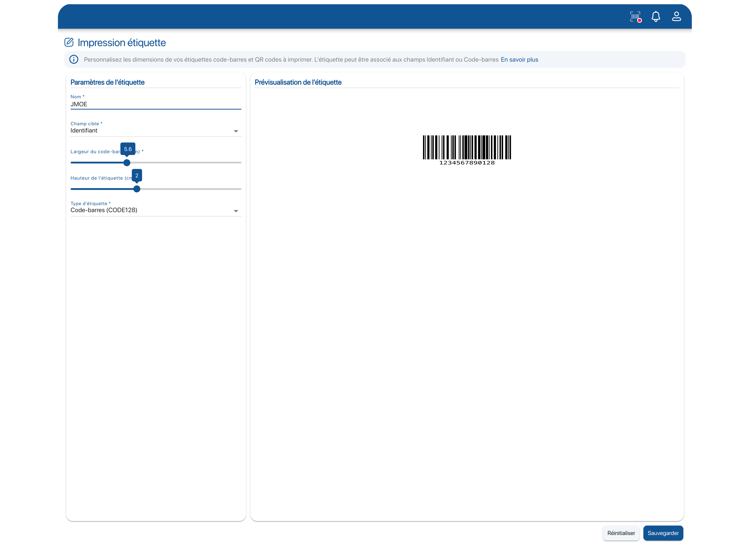The height and width of the screenshot is (560, 751).
Task: Click the Paramètres de l'étiquette heading
Action: click(x=107, y=82)
